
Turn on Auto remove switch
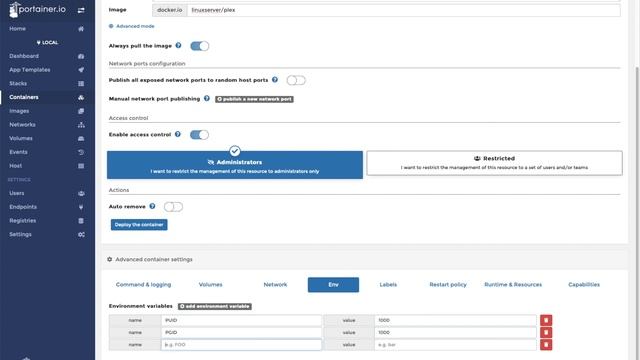point(173,207)
